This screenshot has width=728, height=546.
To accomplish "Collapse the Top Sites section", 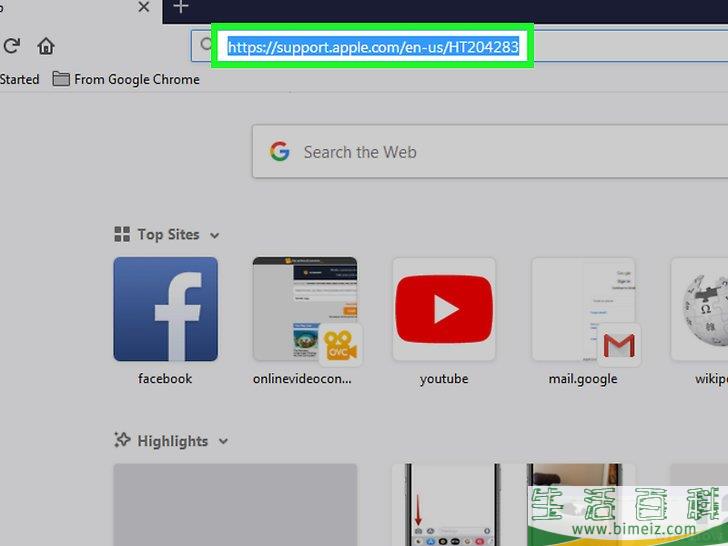I will point(214,235).
